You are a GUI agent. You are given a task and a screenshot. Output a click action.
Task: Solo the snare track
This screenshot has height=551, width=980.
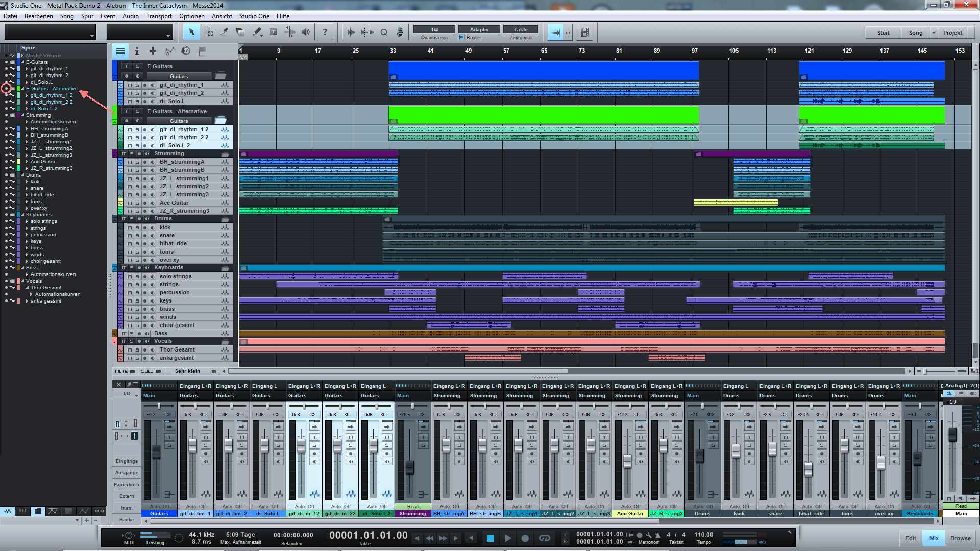tap(137, 236)
